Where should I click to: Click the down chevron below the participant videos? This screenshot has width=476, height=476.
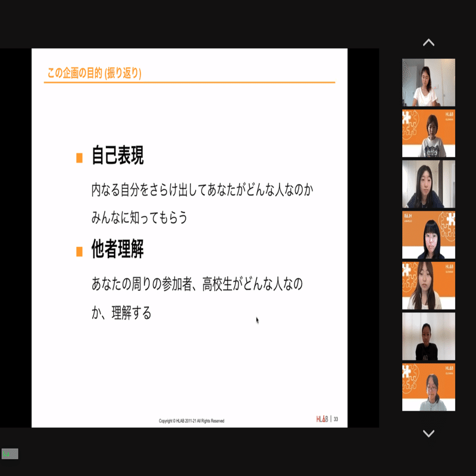pyautogui.click(x=428, y=435)
